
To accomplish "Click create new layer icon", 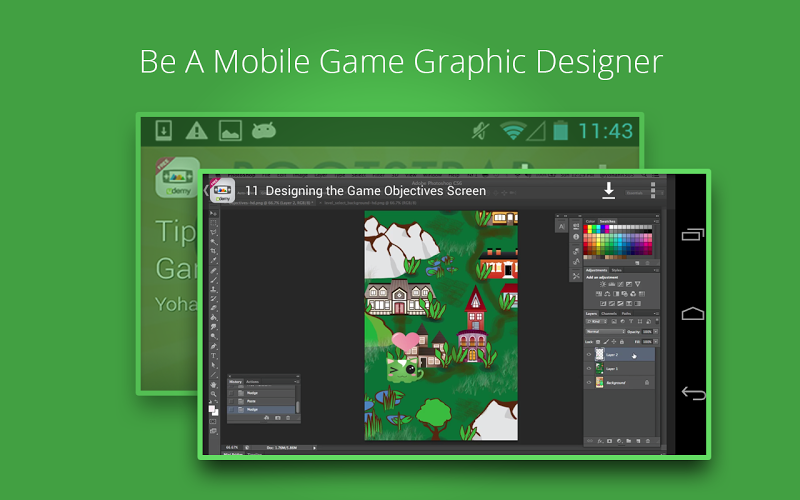I will tap(638, 440).
